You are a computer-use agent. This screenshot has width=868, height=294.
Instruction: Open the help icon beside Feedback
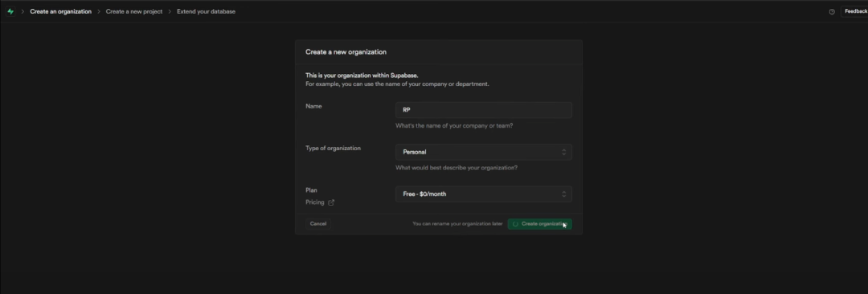click(832, 11)
